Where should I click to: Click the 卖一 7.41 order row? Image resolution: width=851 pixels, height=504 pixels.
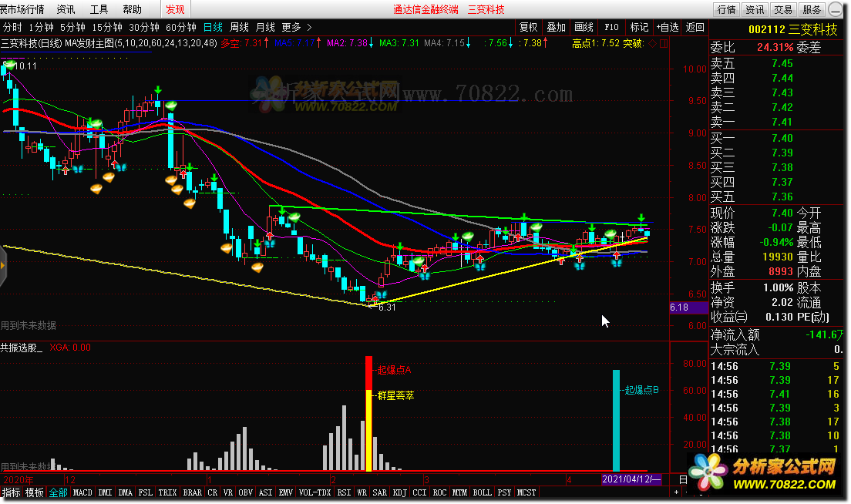tap(778, 122)
